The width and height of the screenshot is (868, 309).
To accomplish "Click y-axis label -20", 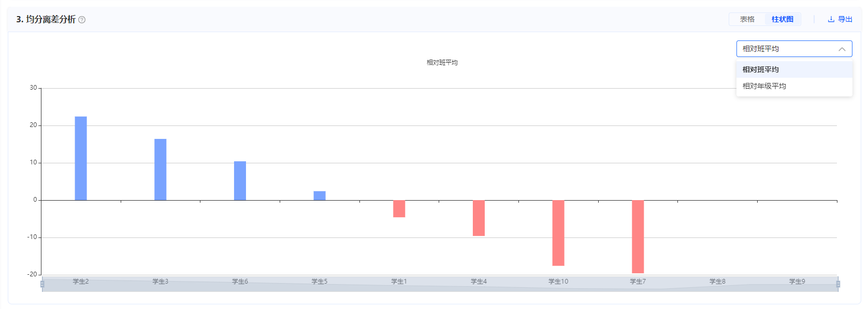I will (x=32, y=274).
